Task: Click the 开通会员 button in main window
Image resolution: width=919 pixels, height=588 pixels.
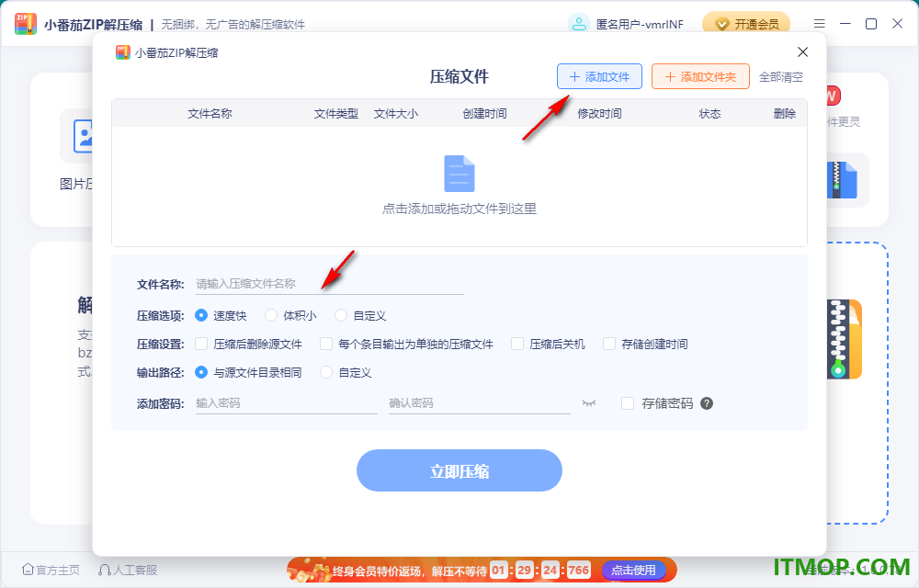Action: pyautogui.click(x=746, y=24)
